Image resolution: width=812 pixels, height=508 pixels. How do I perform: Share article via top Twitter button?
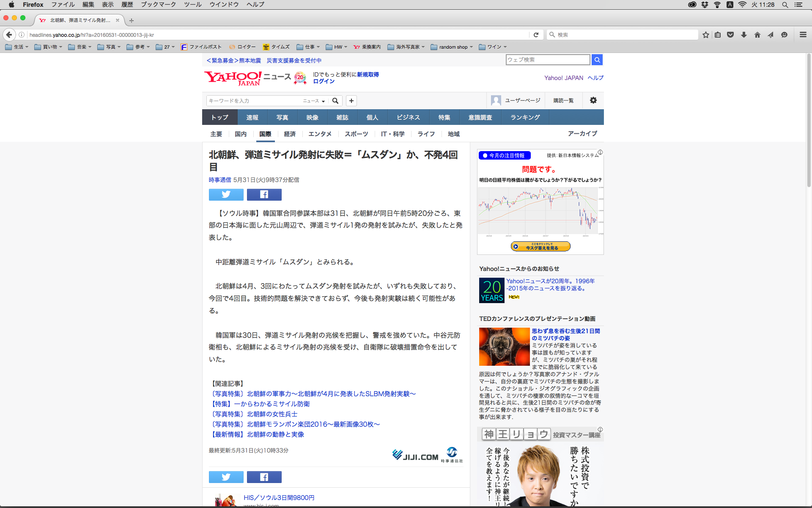click(226, 194)
